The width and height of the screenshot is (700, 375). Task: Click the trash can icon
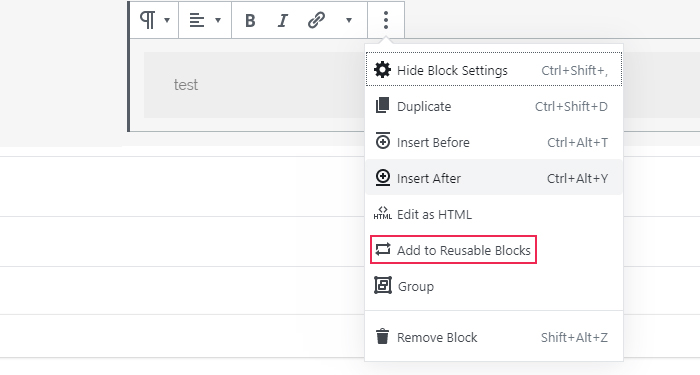pos(382,336)
